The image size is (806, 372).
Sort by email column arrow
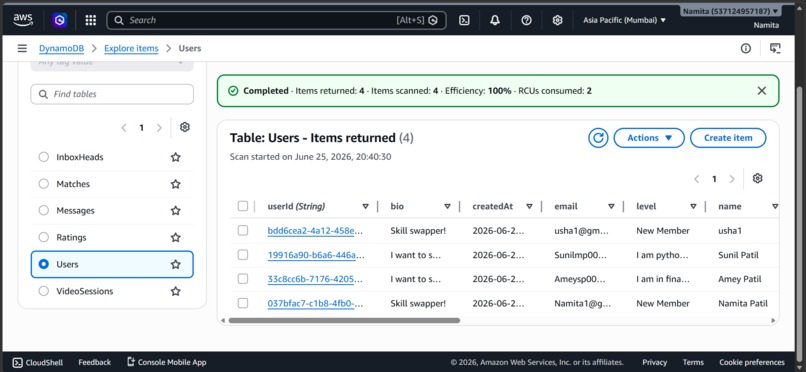611,207
